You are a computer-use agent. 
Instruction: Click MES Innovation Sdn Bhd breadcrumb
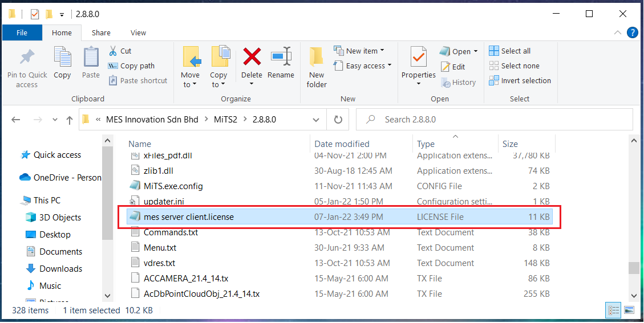pos(152,120)
